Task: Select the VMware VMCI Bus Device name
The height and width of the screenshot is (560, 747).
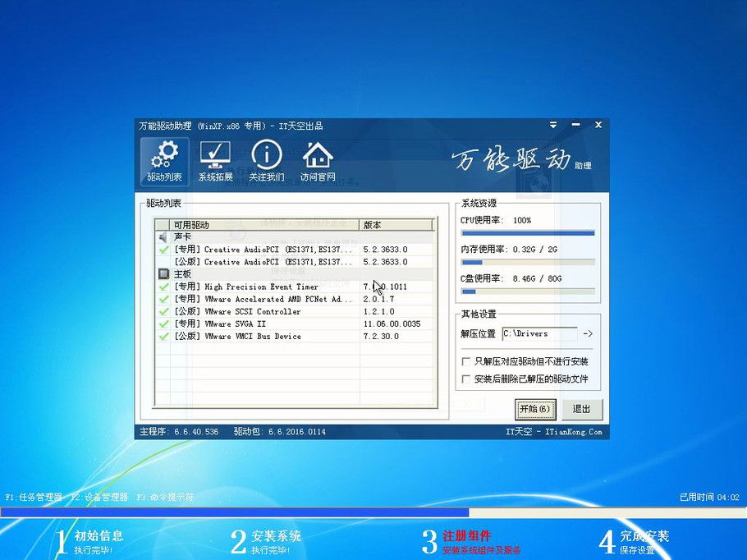Action: pos(253,336)
